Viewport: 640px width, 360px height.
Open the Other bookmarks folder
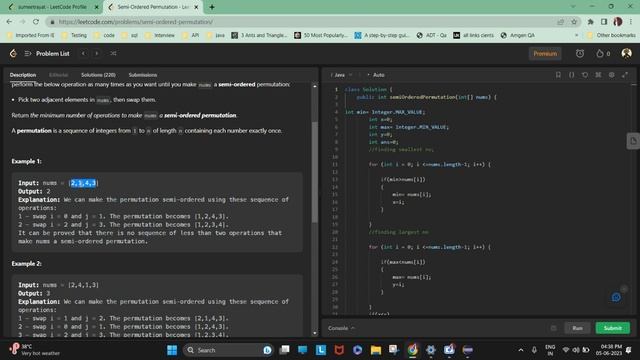tap(611, 36)
